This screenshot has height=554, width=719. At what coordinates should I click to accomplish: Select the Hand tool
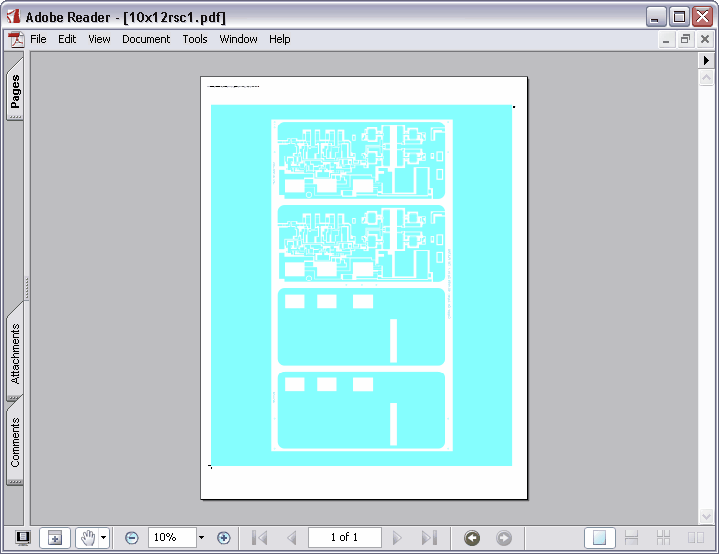(x=88, y=537)
